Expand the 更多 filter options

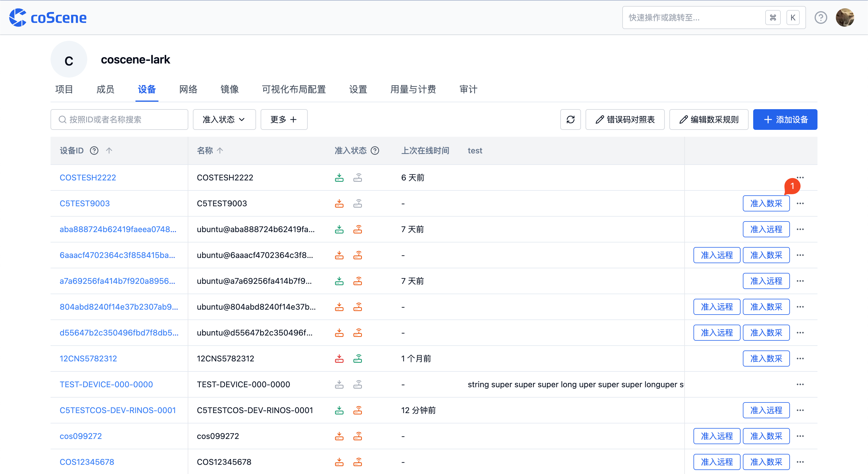point(284,119)
